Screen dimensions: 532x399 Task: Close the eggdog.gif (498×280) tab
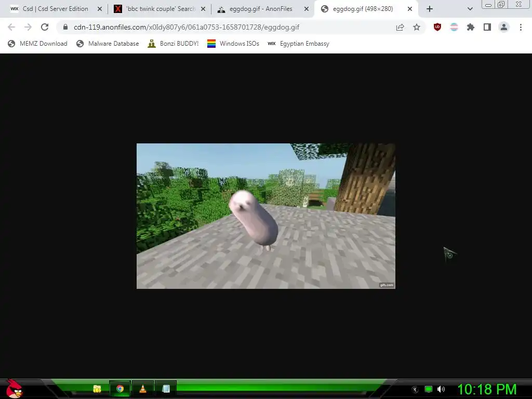coord(410,9)
